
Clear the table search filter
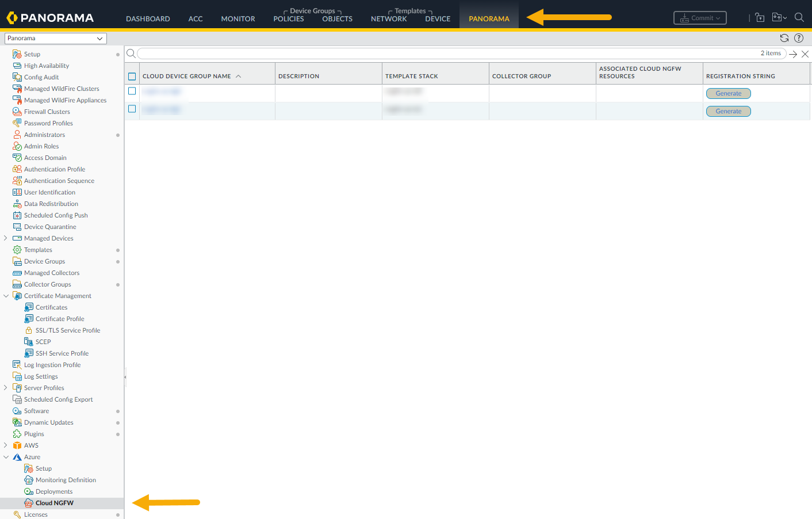pos(805,54)
